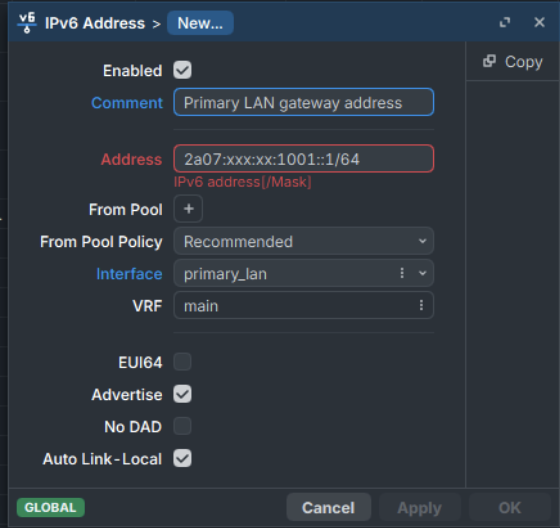Click into the Address input field
Screen dimensions: 560x528
click(x=304, y=159)
